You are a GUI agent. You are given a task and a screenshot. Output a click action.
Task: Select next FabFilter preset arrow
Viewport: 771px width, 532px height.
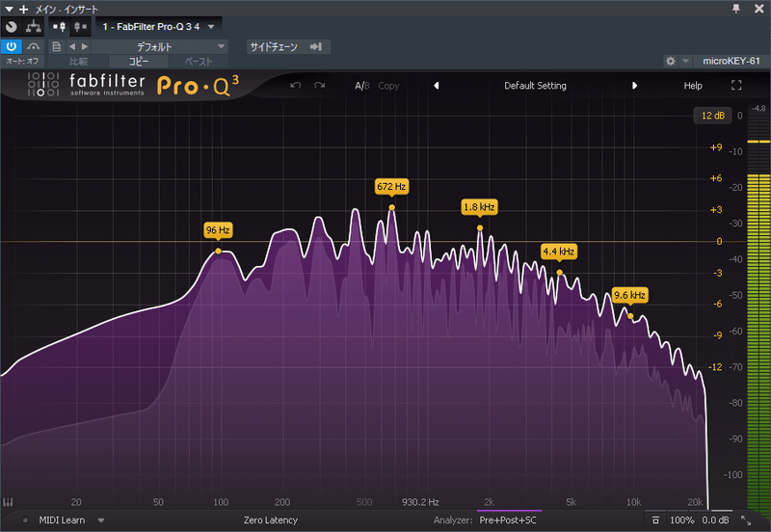(x=634, y=86)
